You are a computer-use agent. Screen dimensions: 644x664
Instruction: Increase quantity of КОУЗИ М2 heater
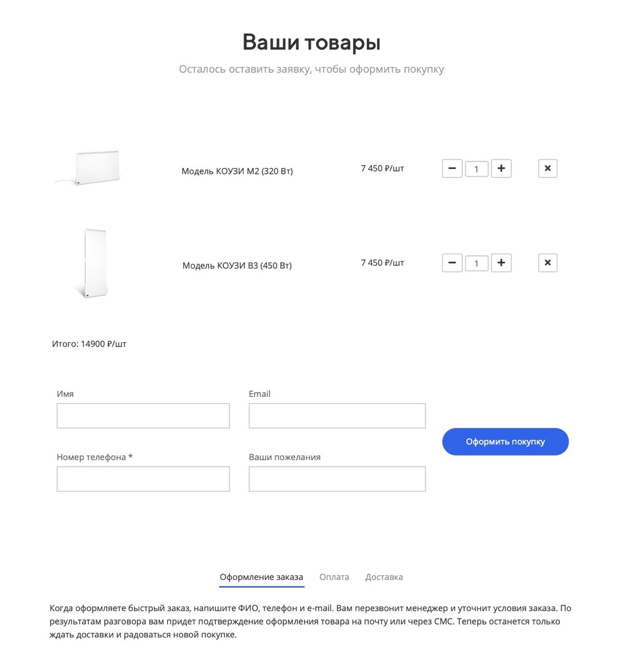[501, 169]
